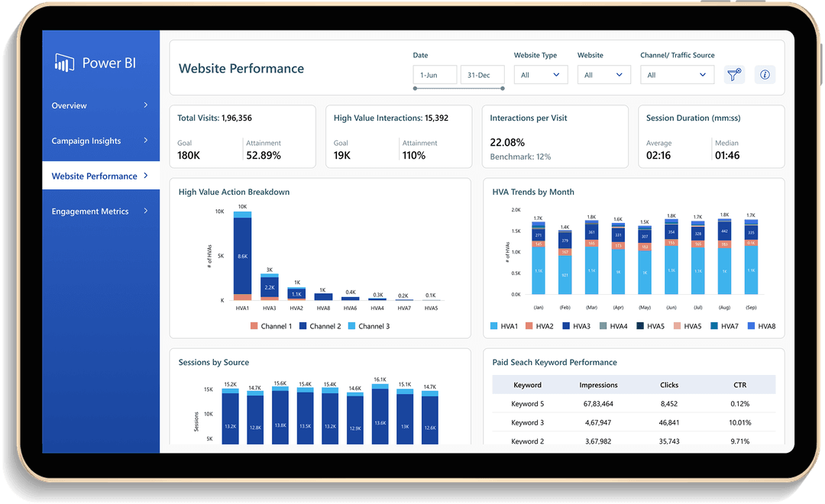Click the HVA1 legend color swatch

point(494,327)
